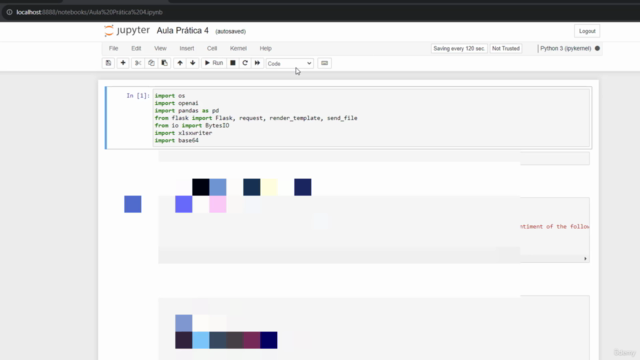
Task: Insert a cell below with plus icon
Action: (x=123, y=63)
